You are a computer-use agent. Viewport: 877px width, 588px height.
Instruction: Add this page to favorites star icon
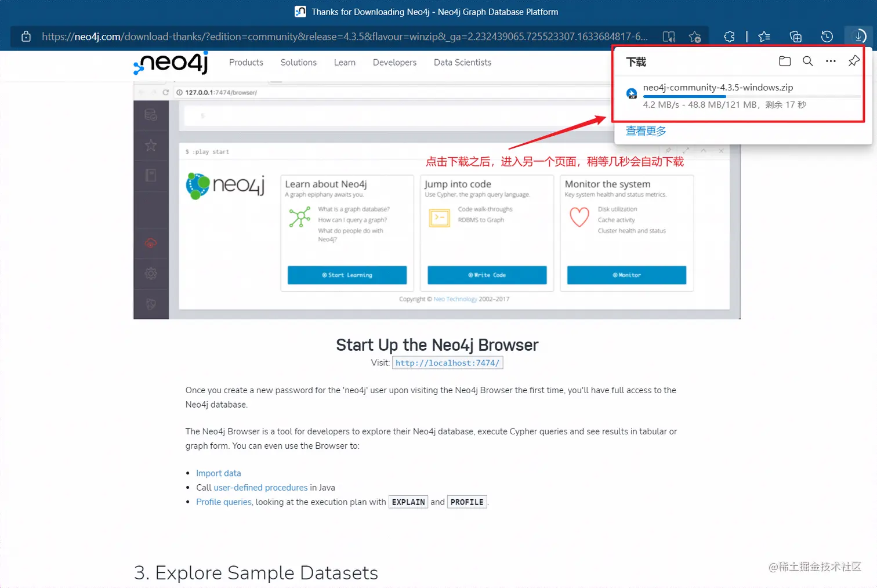(695, 37)
